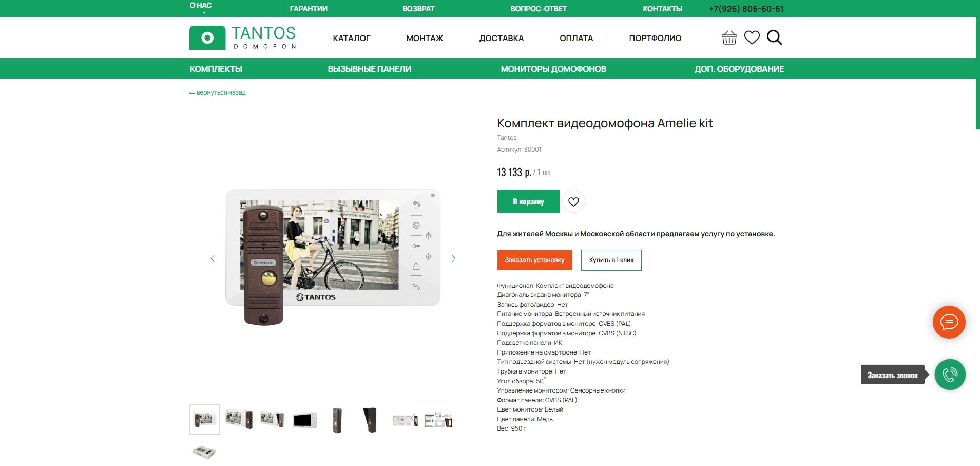The image size is (980, 466).
Task: Select the copper call panel thumbnail
Action: tap(337, 420)
